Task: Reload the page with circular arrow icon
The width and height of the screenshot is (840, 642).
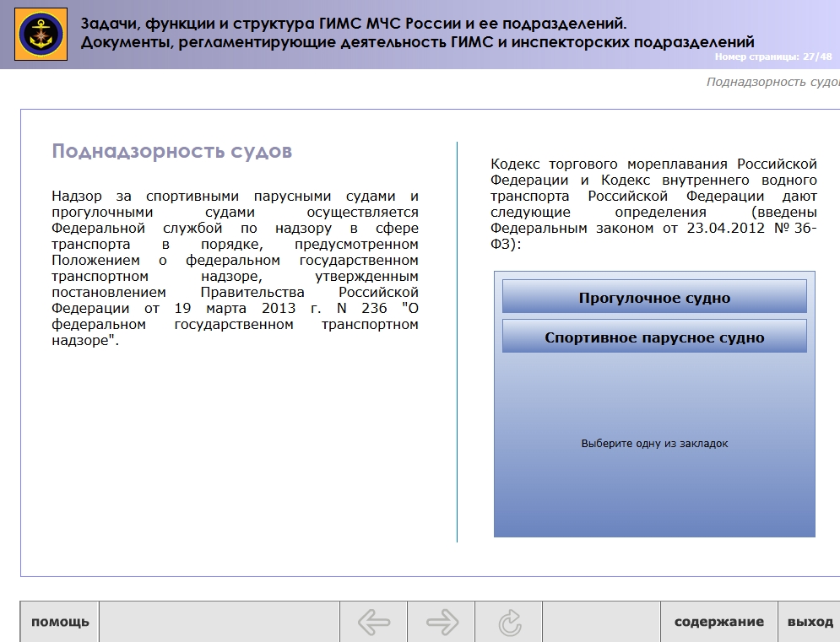Action: tap(509, 622)
